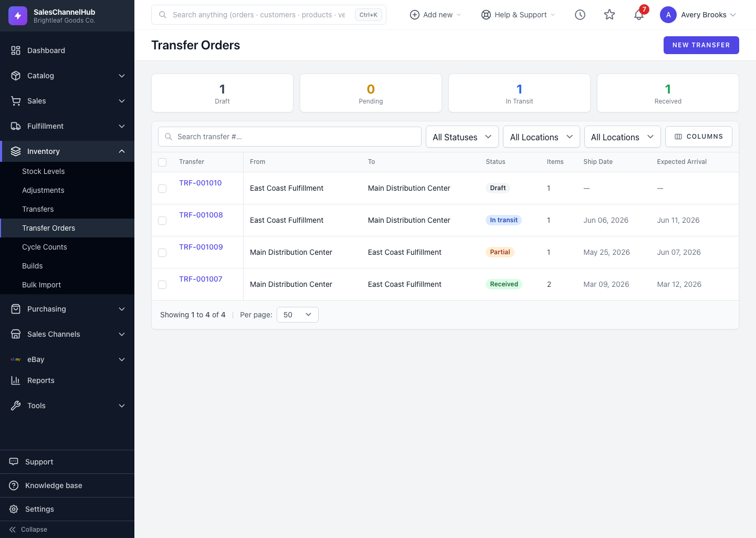Expand the Sales menu chevron
This screenshot has height=538, width=756.
[x=122, y=101]
